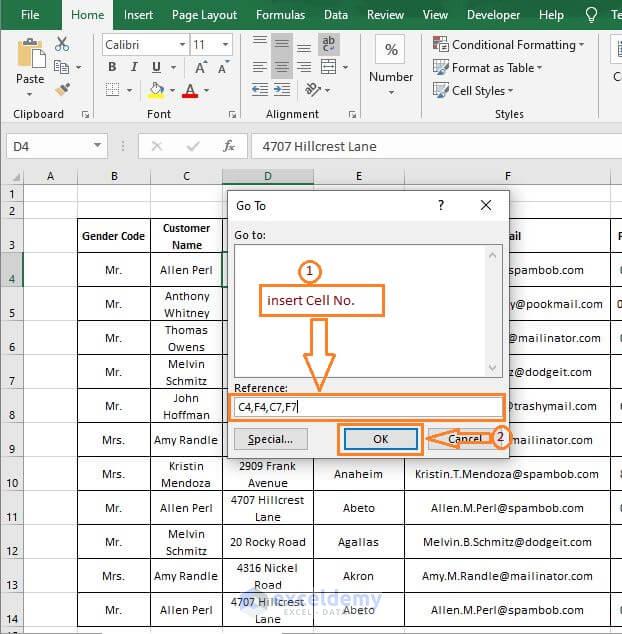Open the font size dropdown arrow
The image size is (622, 634).
coord(226,44)
